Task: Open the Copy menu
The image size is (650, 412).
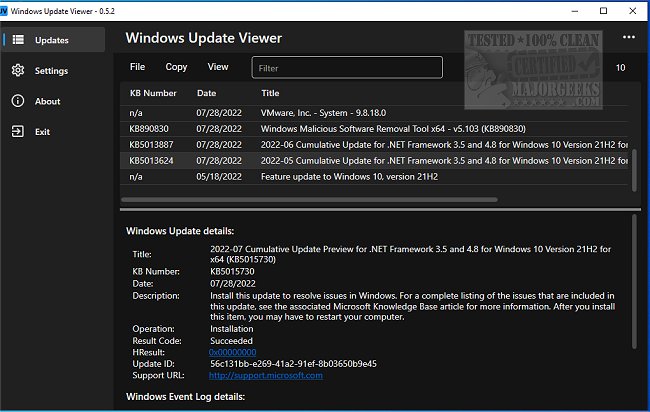Action: click(x=176, y=67)
